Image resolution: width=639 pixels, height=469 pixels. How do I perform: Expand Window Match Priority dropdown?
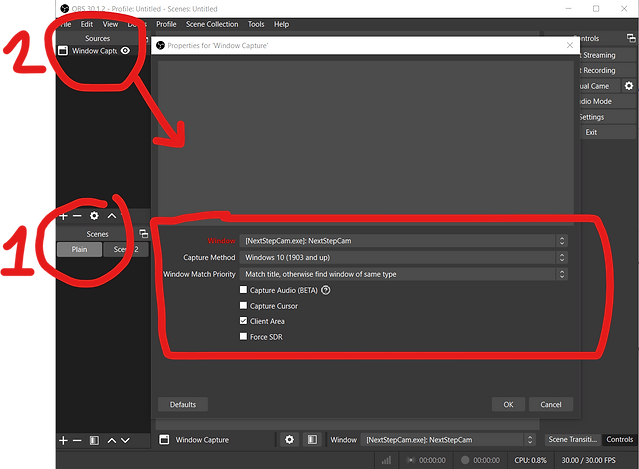403,274
